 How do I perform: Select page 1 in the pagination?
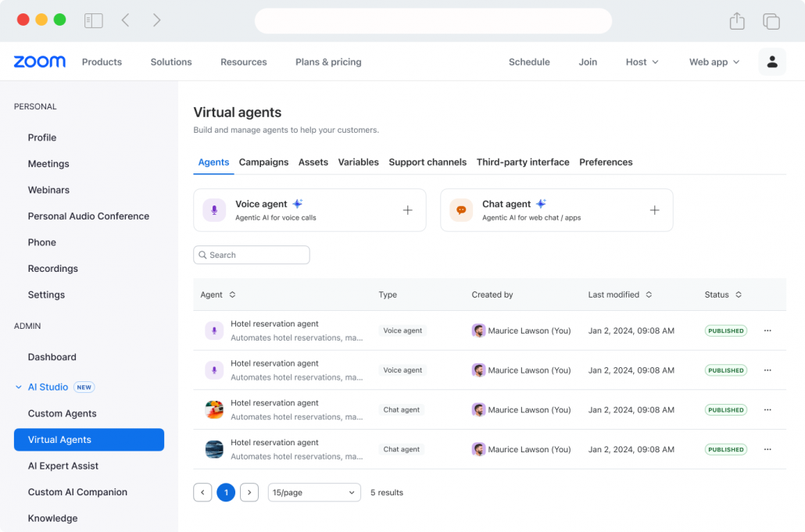coord(226,492)
